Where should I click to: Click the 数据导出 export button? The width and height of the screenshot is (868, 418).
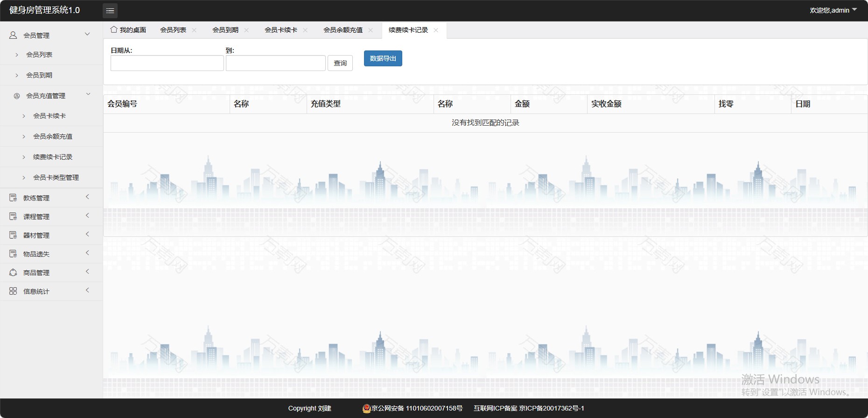[383, 58]
